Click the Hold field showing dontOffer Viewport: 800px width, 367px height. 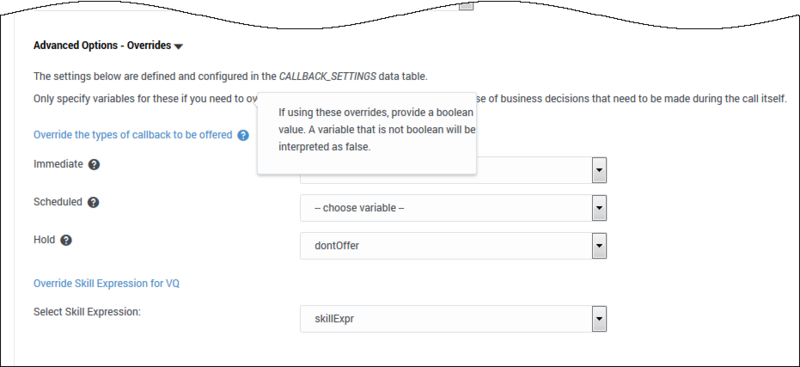click(x=446, y=246)
